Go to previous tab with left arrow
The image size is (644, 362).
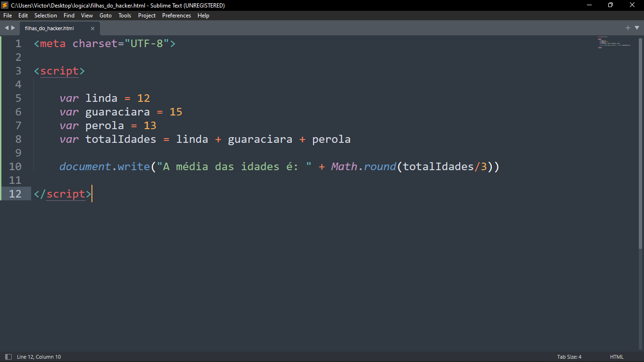click(7, 28)
